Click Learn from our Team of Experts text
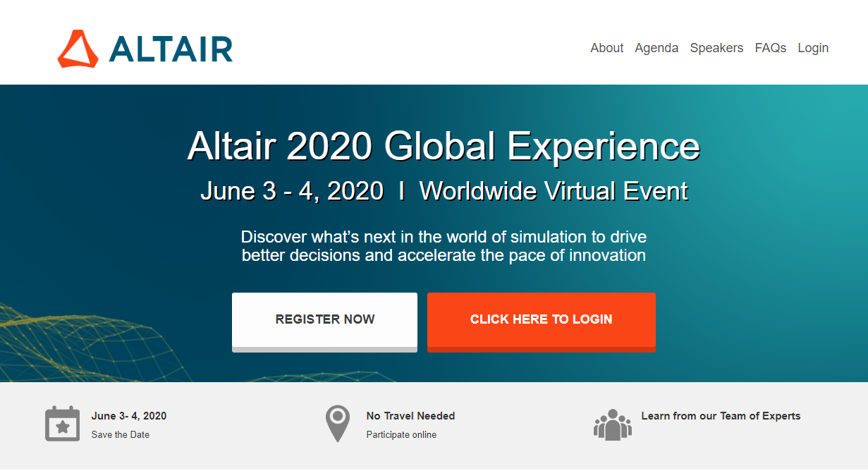The image size is (868, 471). [721, 415]
